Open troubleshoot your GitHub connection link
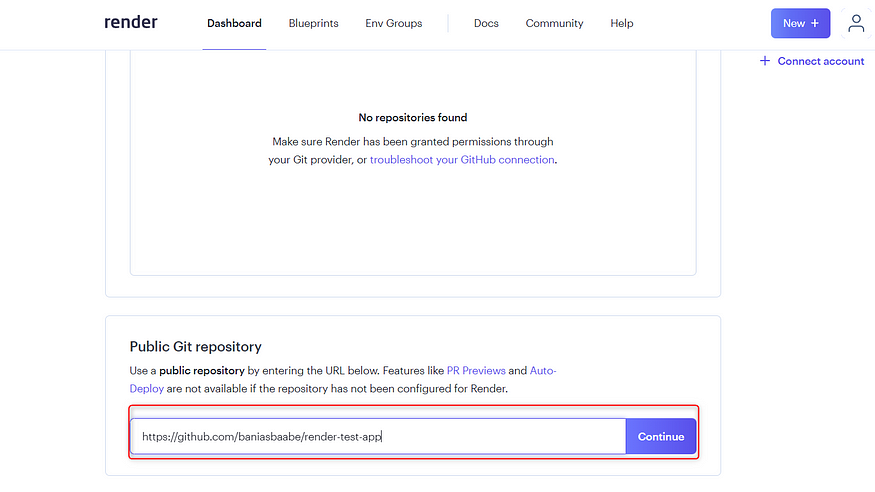Image resolution: width=875 pixels, height=492 pixels. coord(462,160)
